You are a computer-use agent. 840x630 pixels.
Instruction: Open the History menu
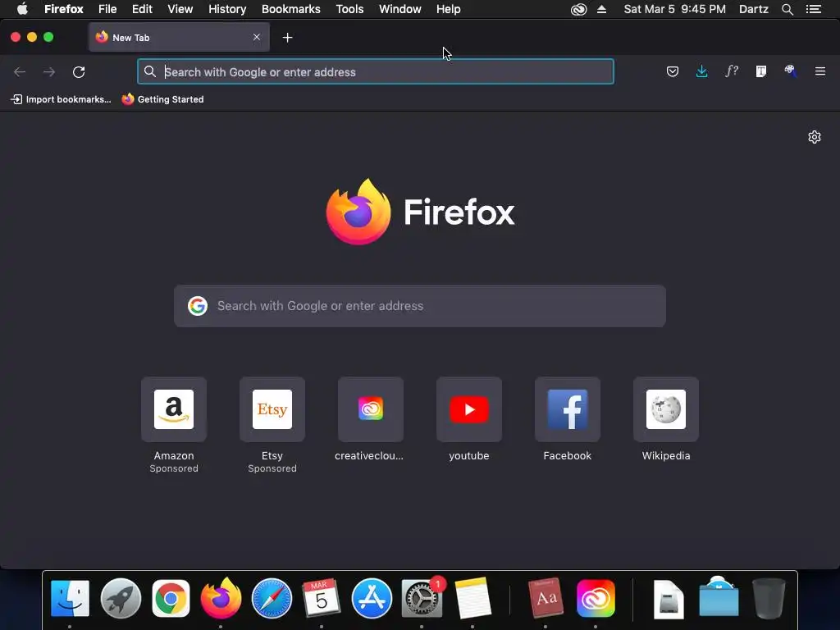(x=227, y=9)
